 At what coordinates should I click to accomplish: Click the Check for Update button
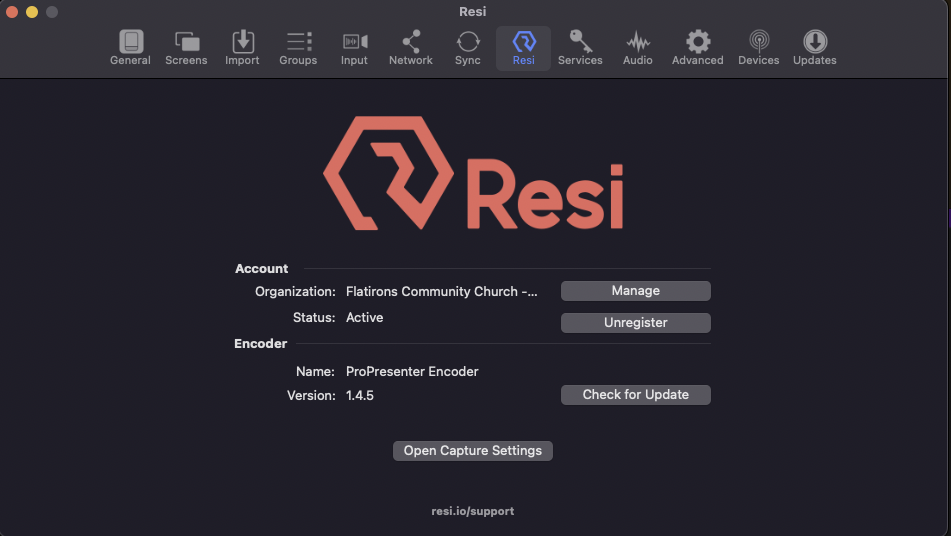click(636, 395)
